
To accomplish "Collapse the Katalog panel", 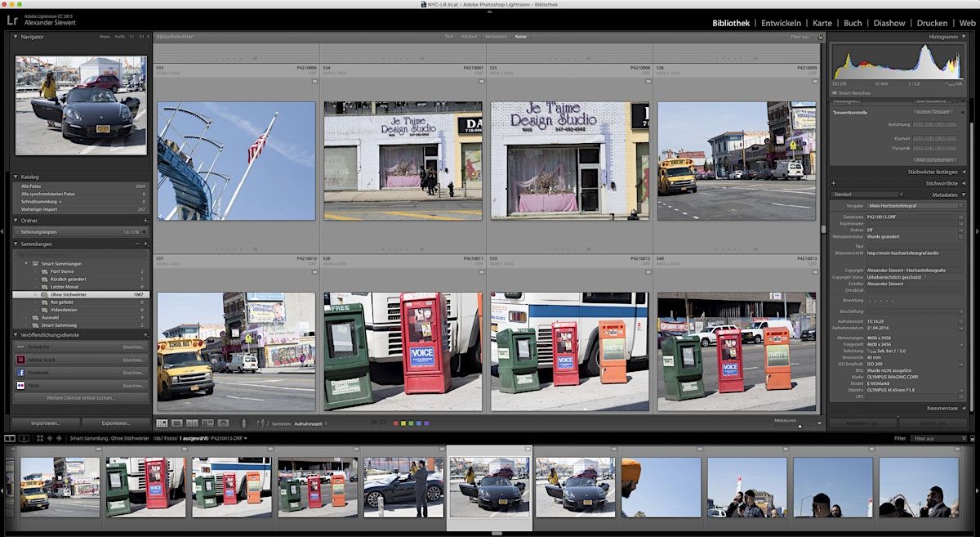I will (x=15, y=177).
